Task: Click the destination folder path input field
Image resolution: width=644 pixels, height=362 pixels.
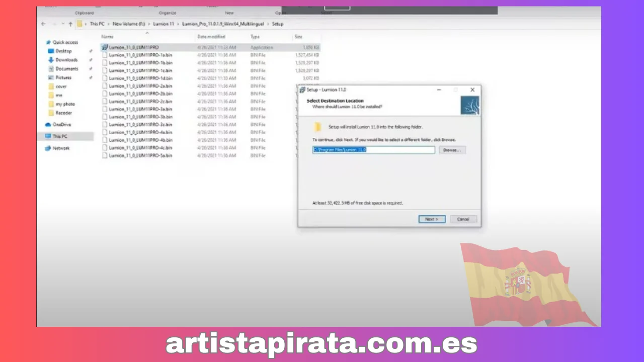Action: 373,150
